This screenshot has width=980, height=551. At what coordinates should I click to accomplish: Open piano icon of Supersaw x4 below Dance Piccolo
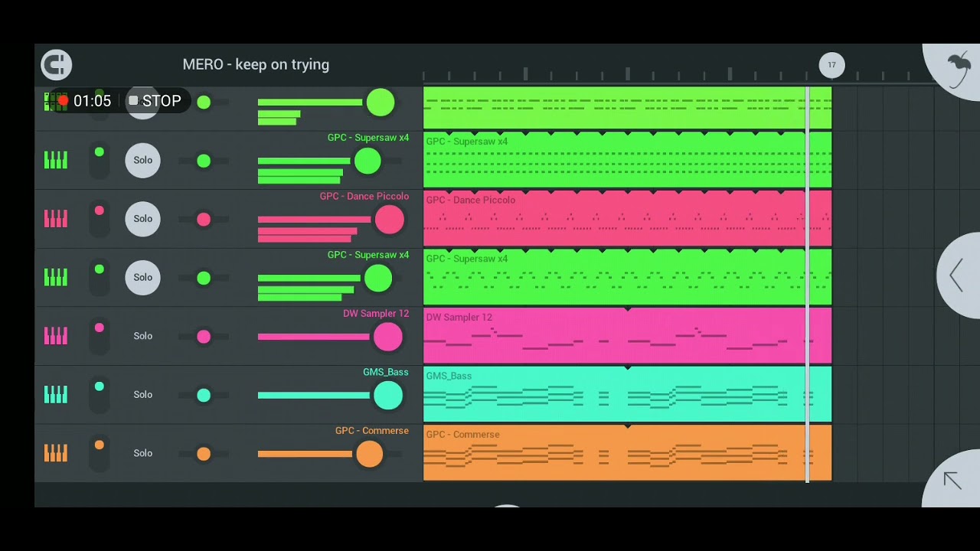click(56, 277)
